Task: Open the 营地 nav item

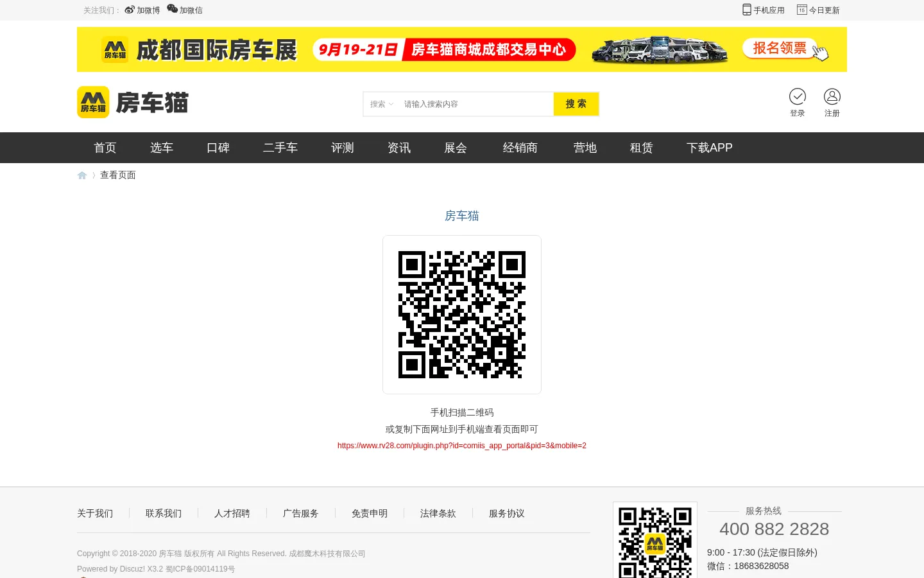Action: pos(585,148)
